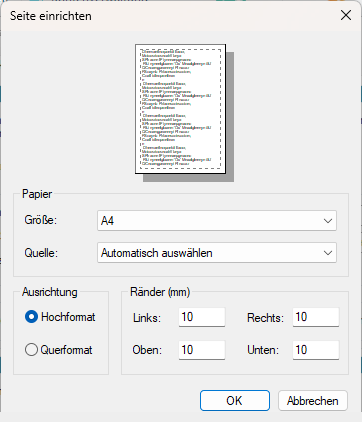Screen dimensions: 362x422
Task: Click the page preview thumbnail
Action: [181, 109]
